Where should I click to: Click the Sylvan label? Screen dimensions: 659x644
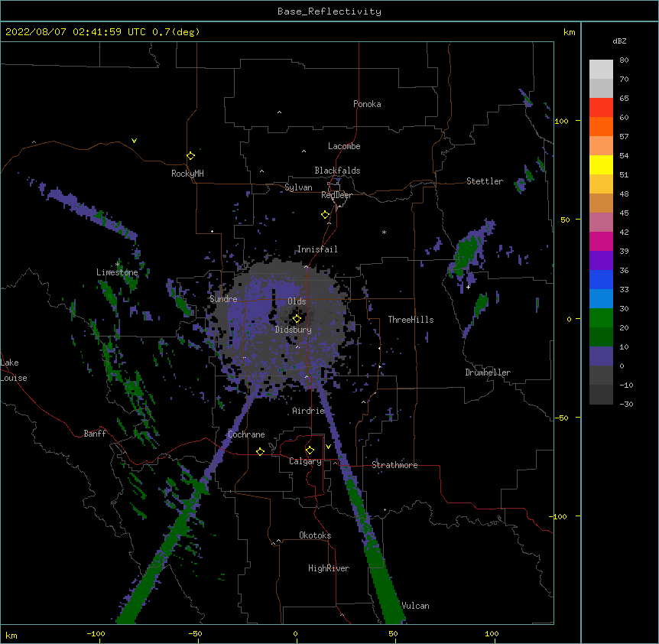tap(298, 187)
